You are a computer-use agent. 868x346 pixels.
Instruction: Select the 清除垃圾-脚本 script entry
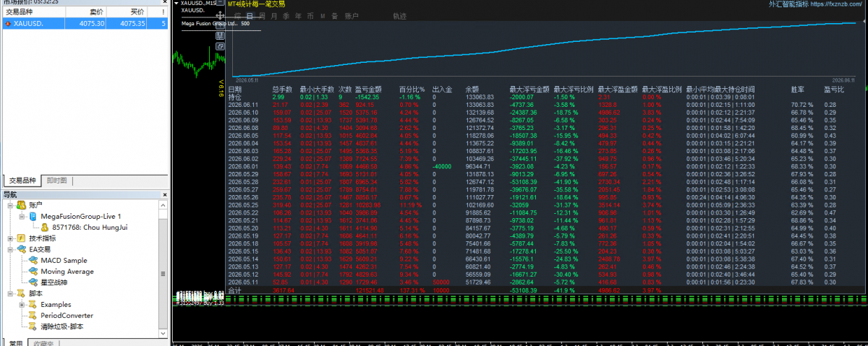(x=62, y=326)
